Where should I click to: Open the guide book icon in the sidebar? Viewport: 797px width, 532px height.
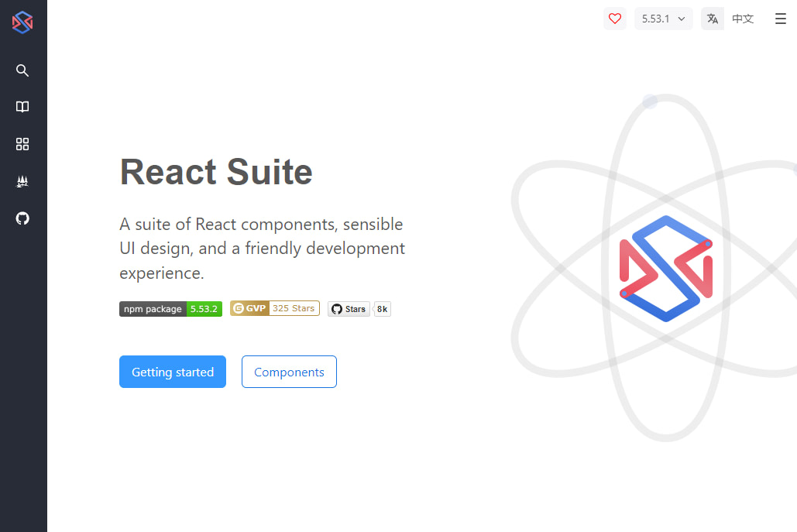[x=22, y=107]
